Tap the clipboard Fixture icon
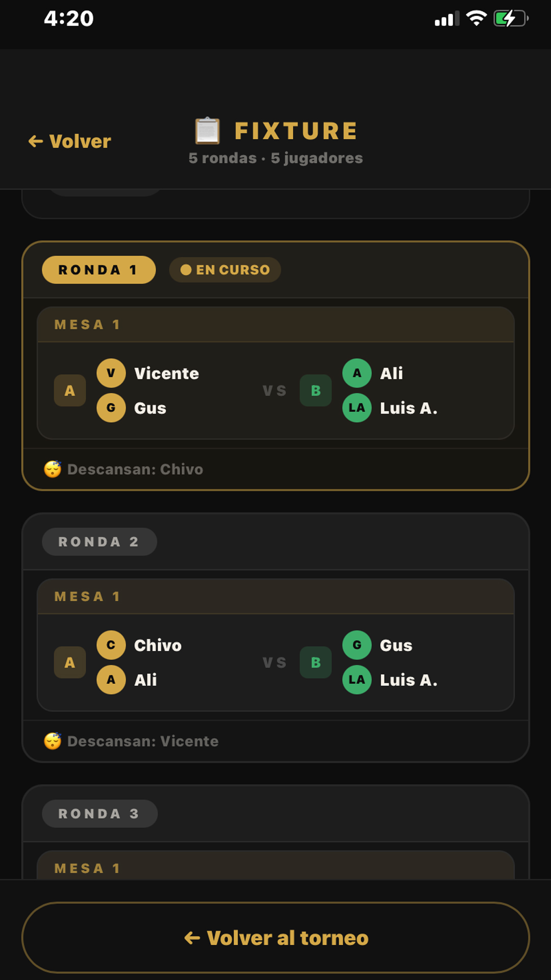 point(208,131)
